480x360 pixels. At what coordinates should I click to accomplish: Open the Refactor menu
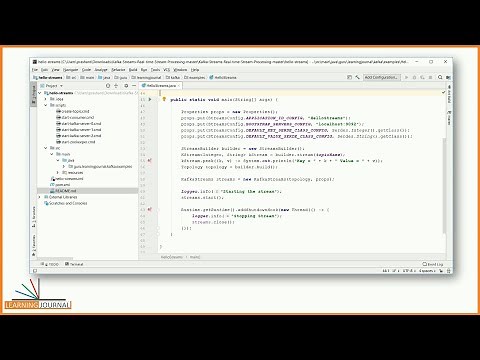[x=118, y=70]
